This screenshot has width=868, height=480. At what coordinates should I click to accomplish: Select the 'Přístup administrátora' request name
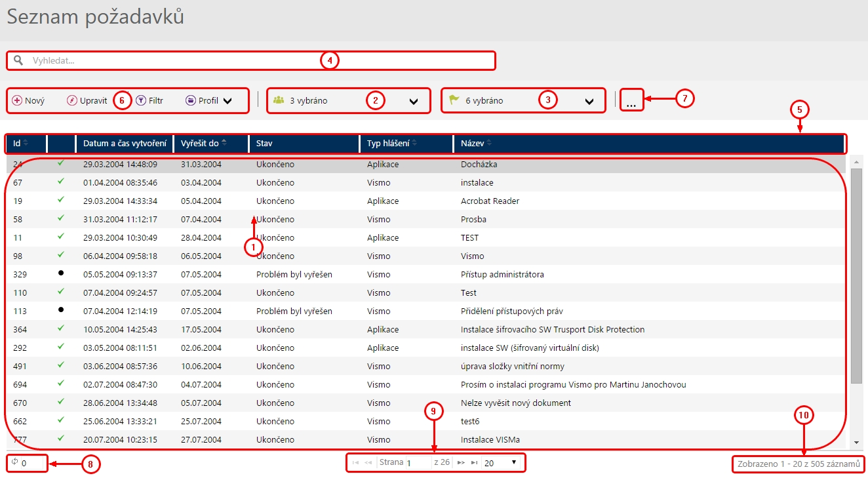(502, 274)
